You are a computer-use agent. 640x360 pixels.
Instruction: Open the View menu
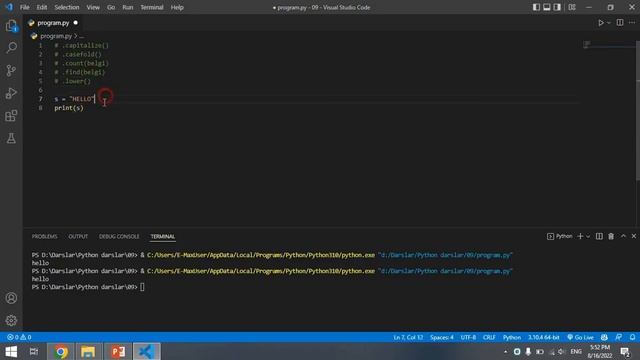click(x=93, y=7)
